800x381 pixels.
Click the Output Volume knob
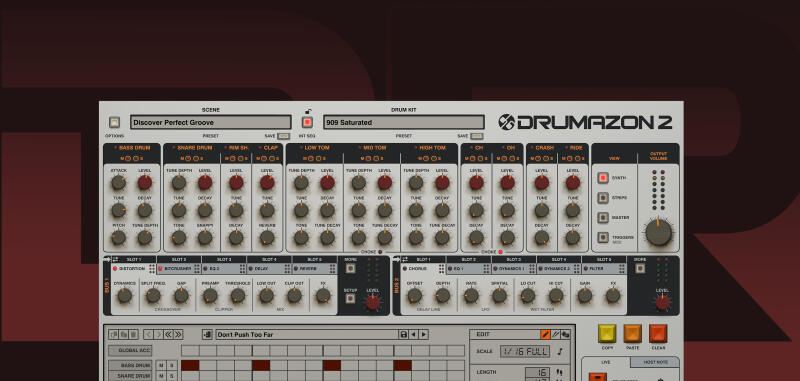coord(659,233)
